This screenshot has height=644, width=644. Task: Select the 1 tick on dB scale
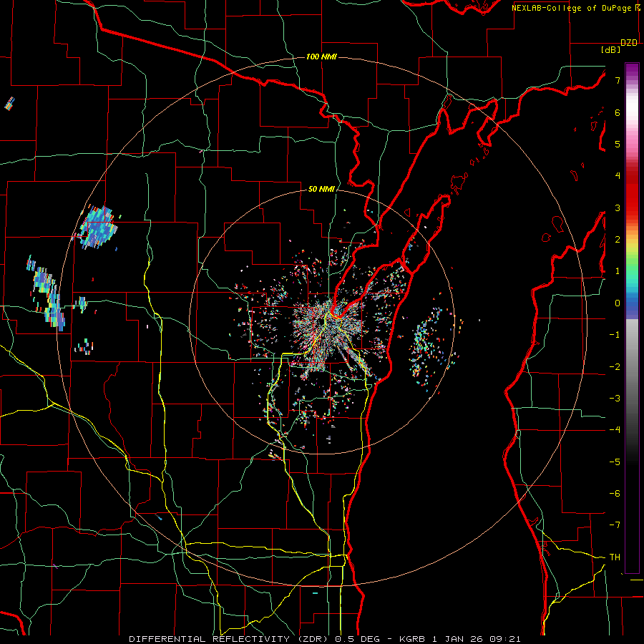(x=618, y=271)
